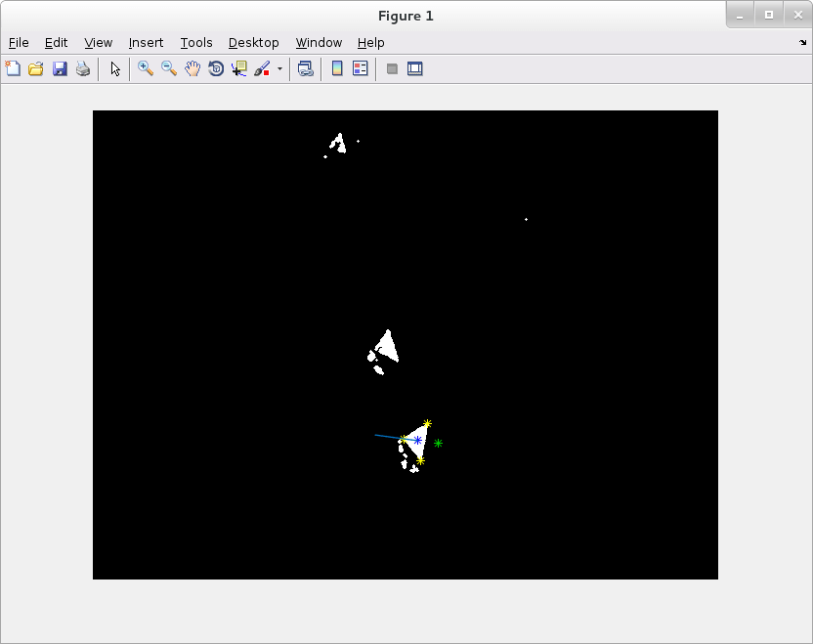
Task: Select the Edit Plot arrow tool
Action: pyautogui.click(x=115, y=68)
